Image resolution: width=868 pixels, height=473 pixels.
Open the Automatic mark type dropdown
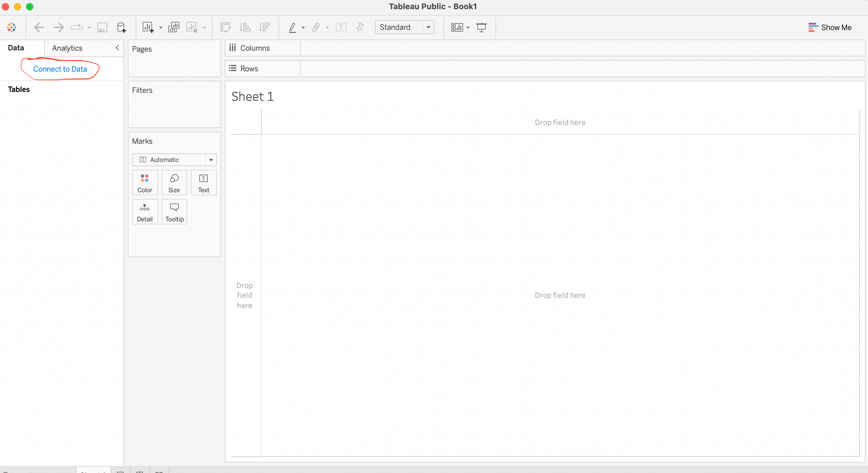pyautogui.click(x=211, y=160)
